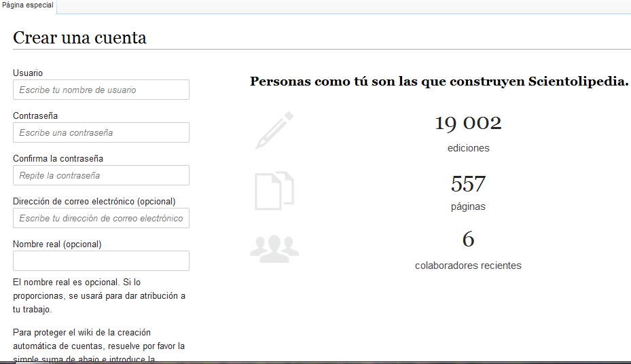631x364 pixels.
Task: Click the Usuario username input field
Action: tap(101, 90)
